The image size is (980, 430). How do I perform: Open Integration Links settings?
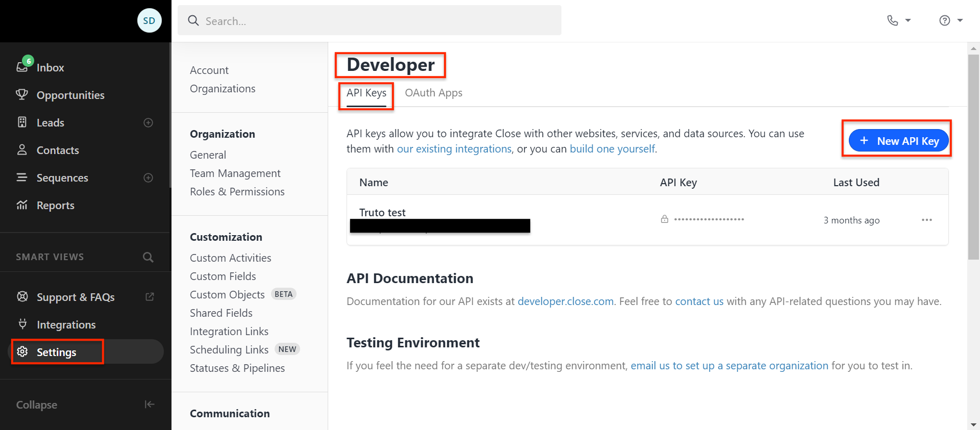click(x=229, y=332)
